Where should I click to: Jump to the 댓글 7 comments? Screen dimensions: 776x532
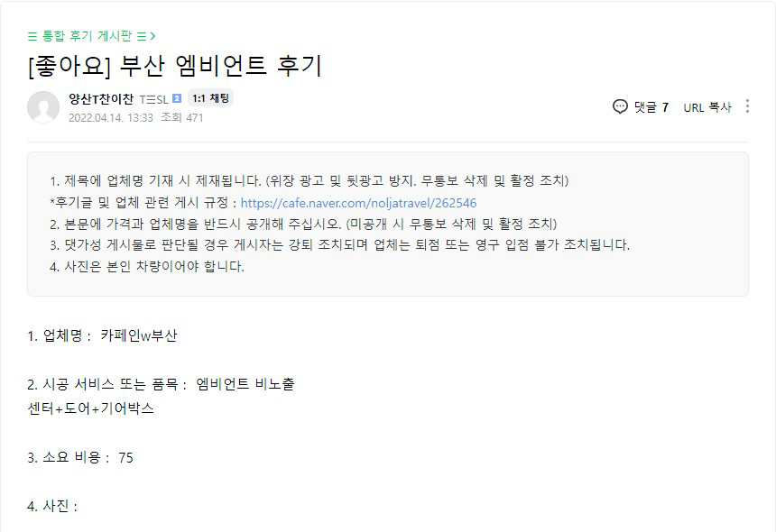tap(651, 106)
